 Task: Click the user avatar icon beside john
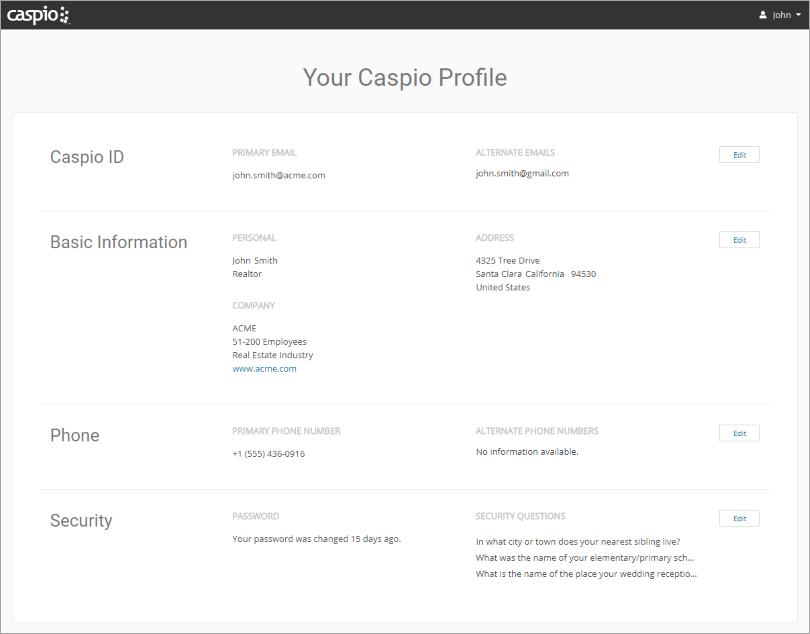tap(763, 15)
